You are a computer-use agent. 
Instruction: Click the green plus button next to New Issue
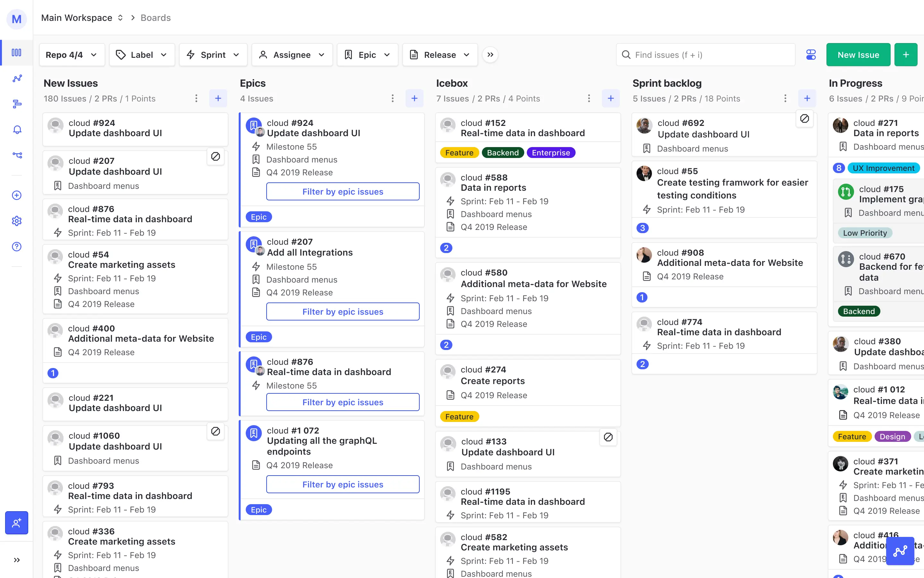coord(906,55)
